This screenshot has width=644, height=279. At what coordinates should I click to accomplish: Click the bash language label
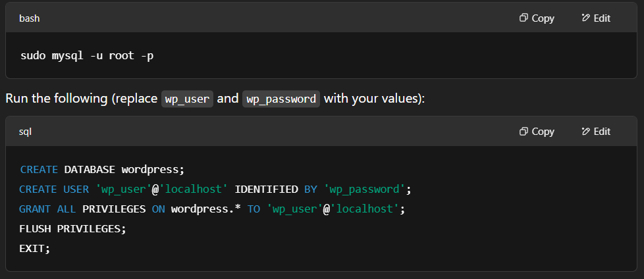pyautogui.click(x=30, y=18)
